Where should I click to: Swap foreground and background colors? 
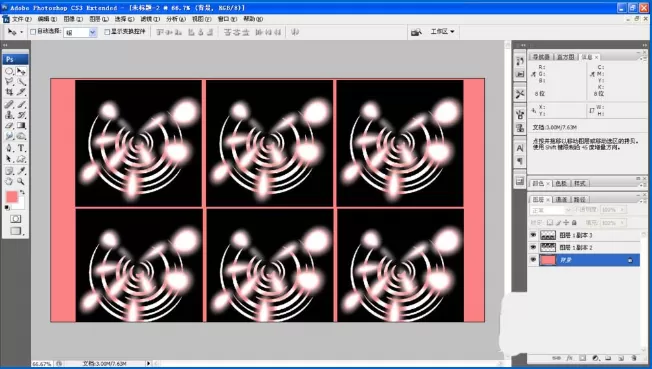22,193
